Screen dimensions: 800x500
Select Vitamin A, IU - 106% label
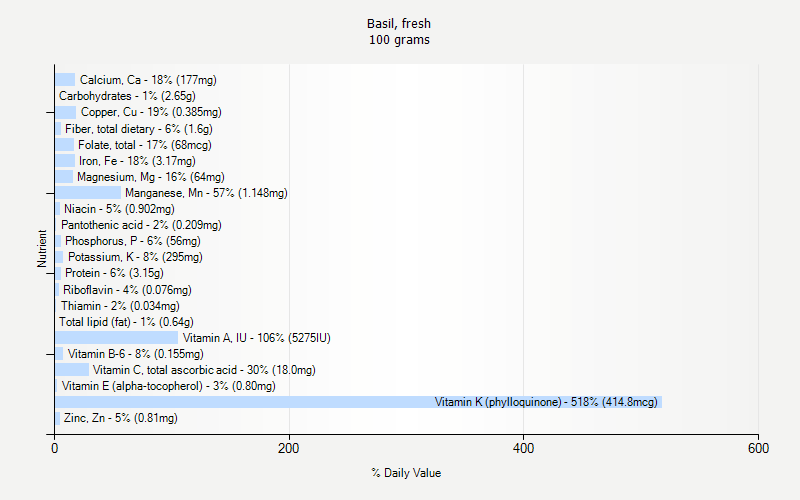click(x=257, y=338)
